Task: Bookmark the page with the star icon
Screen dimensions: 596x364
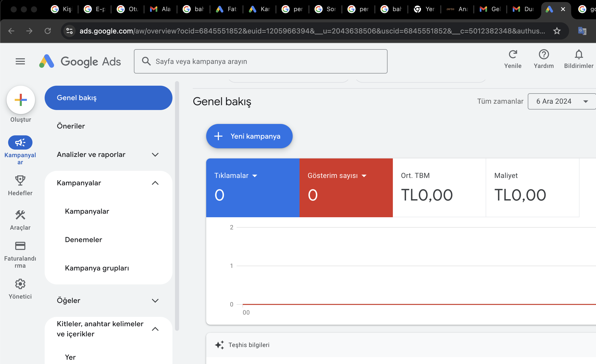Action: 557,31
